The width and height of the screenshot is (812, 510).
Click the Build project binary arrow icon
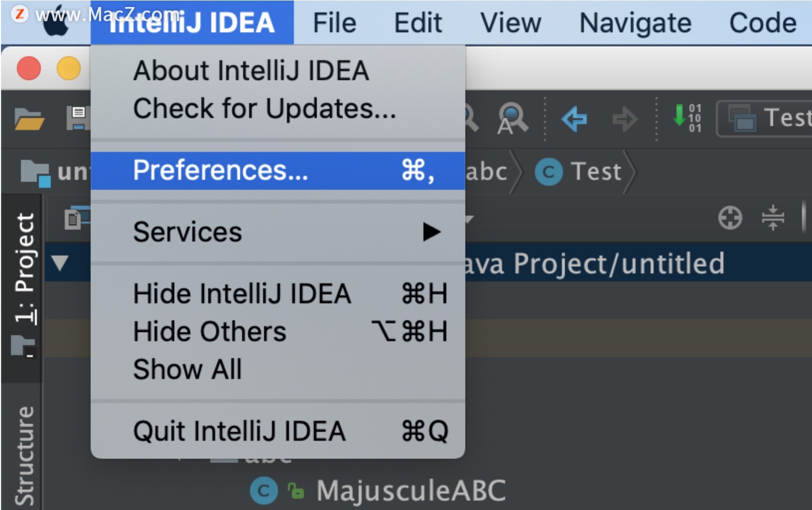[687, 118]
